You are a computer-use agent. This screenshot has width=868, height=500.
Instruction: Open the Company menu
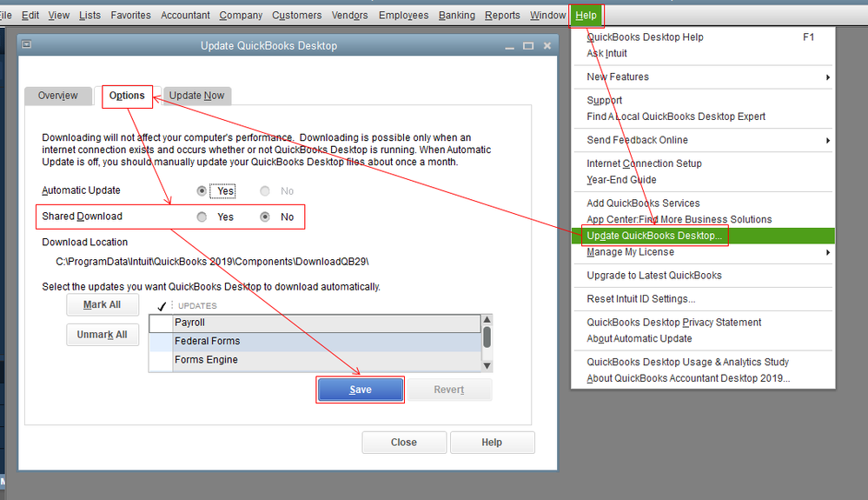click(241, 15)
